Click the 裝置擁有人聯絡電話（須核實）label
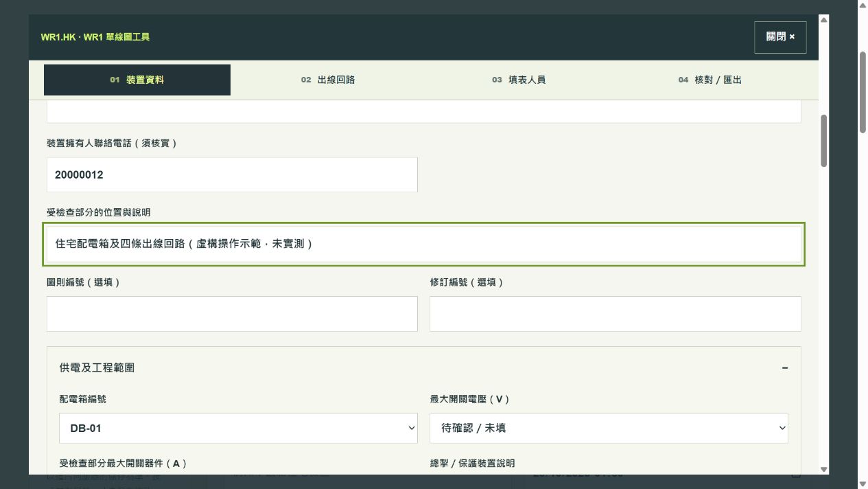 point(112,143)
